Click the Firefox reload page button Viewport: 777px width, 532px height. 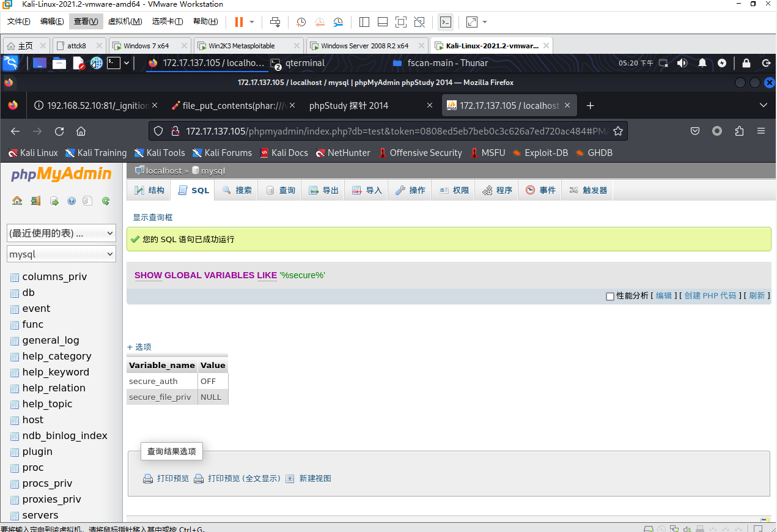click(x=59, y=131)
